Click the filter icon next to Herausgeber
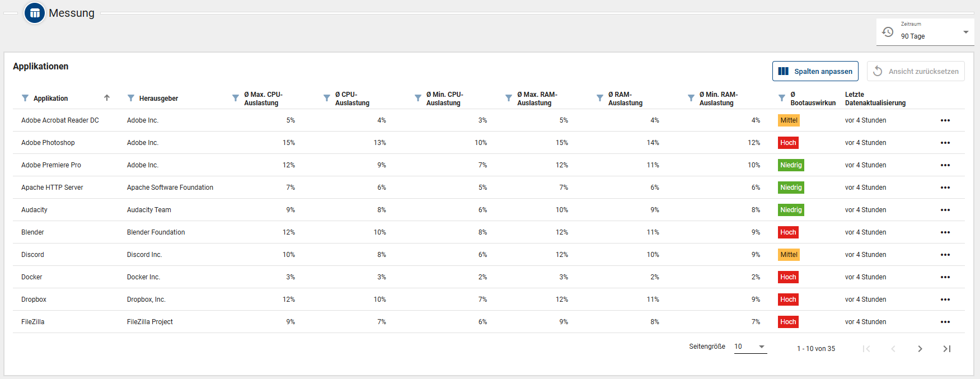Viewport: 980px width, 379px height. pos(131,98)
